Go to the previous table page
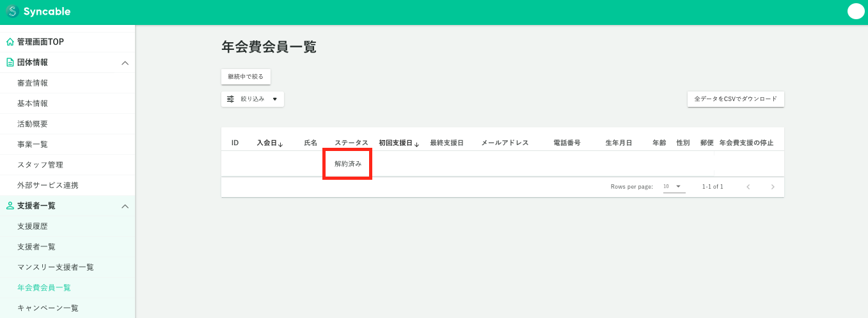The image size is (868, 318). (x=748, y=187)
